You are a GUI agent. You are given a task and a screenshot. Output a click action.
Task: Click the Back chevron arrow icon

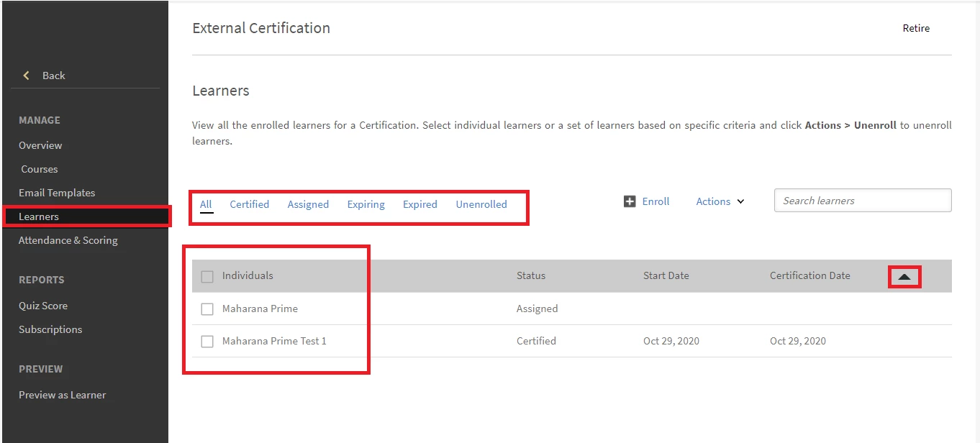coord(27,76)
